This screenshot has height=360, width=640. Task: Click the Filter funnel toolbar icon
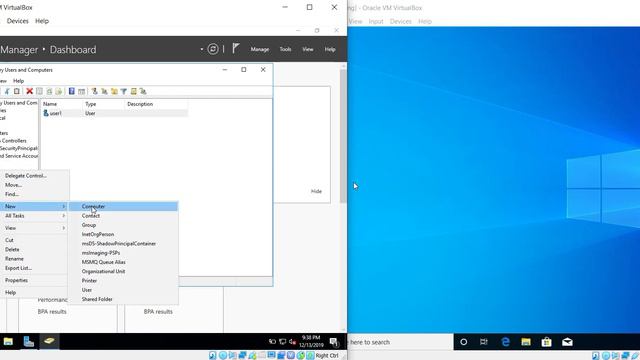[124, 91]
